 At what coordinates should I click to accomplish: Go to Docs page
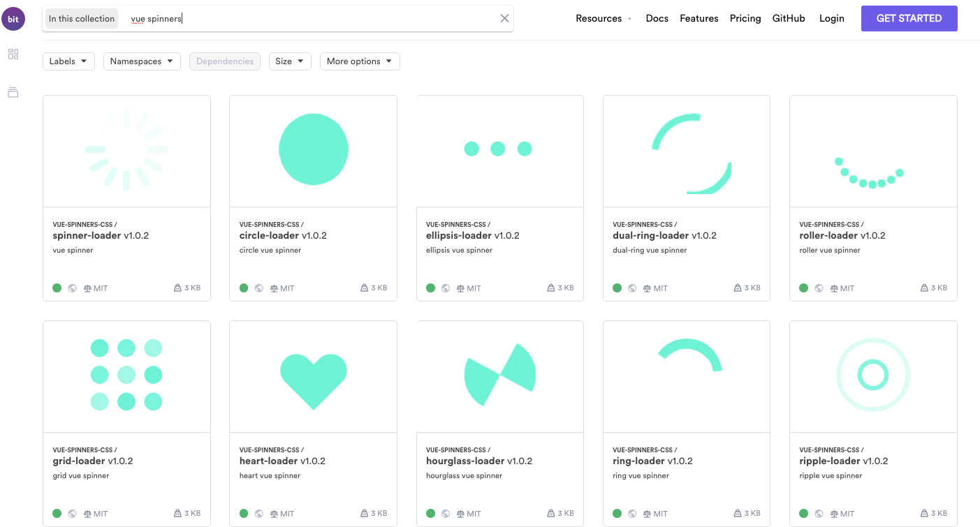point(657,19)
